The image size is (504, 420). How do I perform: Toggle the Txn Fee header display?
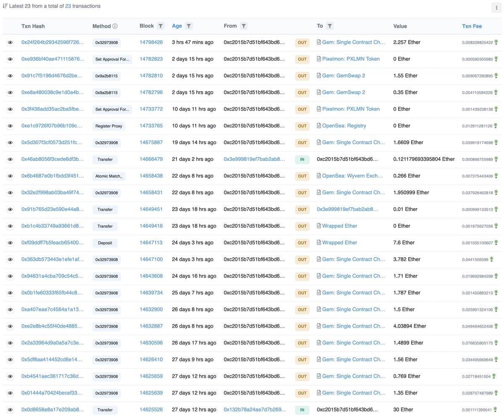tap(472, 26)
